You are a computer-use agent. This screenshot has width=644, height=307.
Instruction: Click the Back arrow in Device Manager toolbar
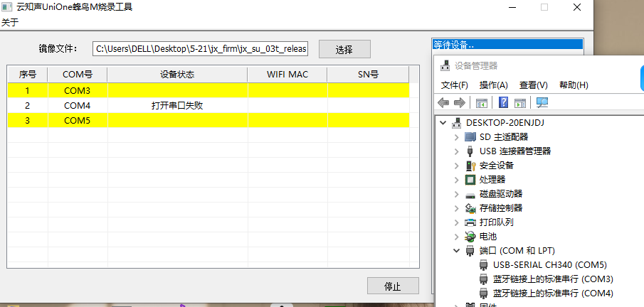[x=443, y=102]
